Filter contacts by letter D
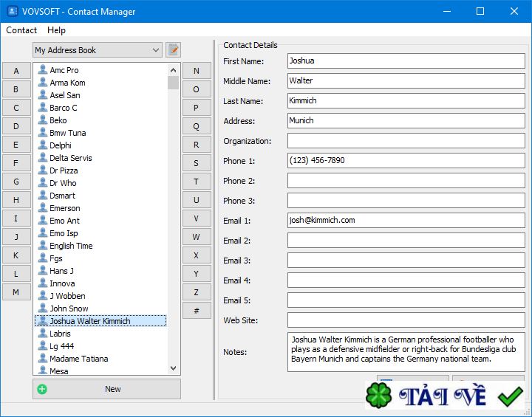The width and height of the screenshot is (532, 417). pos(16,126)
